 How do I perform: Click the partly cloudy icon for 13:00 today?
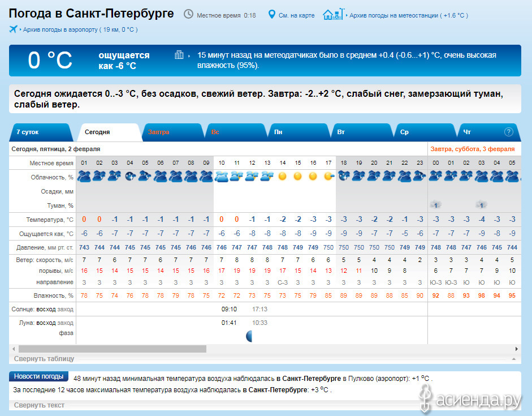(267, 177)
